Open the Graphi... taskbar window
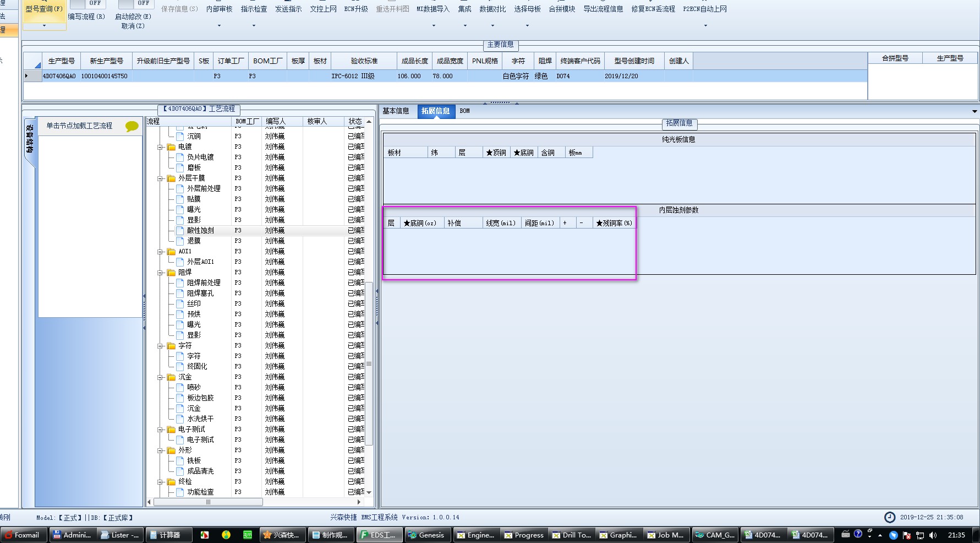Viewport: 980px width, 543px height. tap(620, 535)
